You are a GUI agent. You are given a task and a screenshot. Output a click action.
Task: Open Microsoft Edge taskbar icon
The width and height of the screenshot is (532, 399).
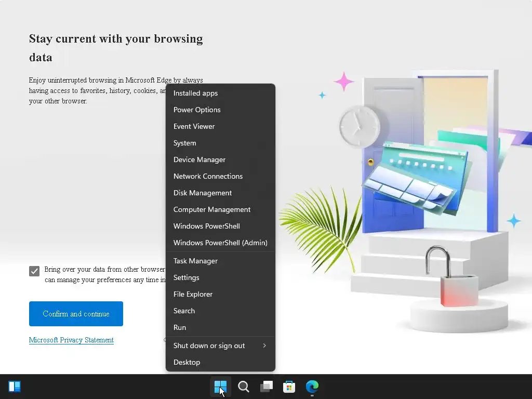(312, 386)
